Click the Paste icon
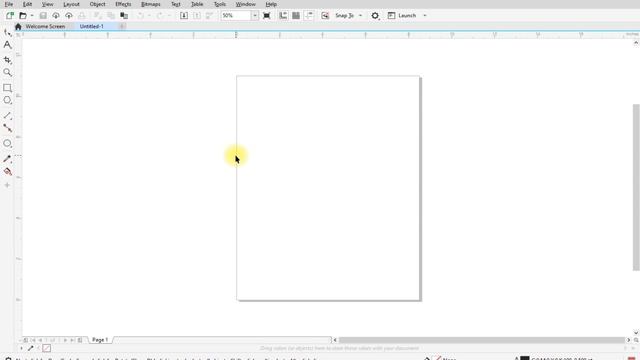Image resolution: width=640 pixels, height=360 pixels. click(124, 16)
